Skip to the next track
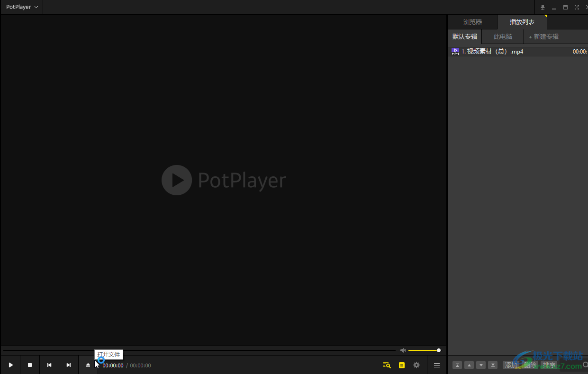The height and width of the screenshot is (374, 588). pos(69,365)
